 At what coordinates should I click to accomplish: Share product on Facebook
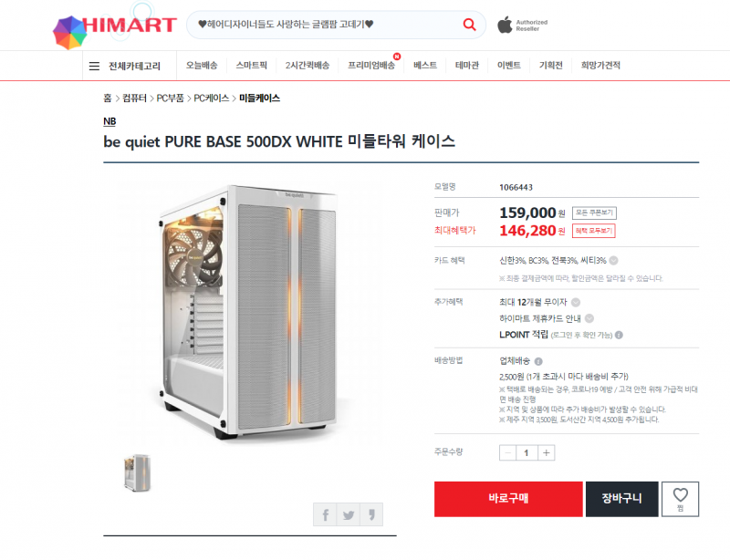click(x=325, y=514)
